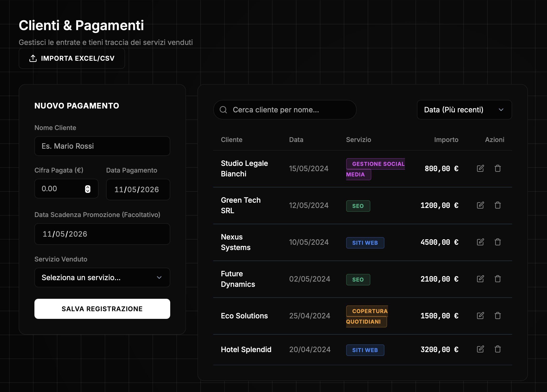Delete the Studio Legale Bianchi payment

(x=498, y=168)
